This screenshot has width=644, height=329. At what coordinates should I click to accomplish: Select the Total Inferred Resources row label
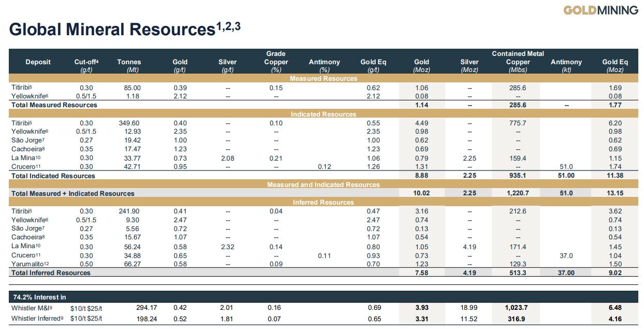(x=51, y=273)
